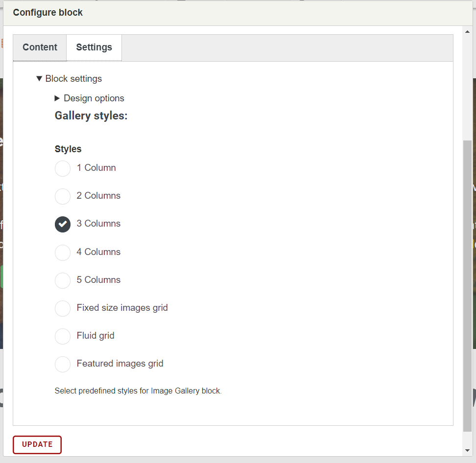Click the UPDATE button
This screenshot has height=463, width=476.
point(37,444)
